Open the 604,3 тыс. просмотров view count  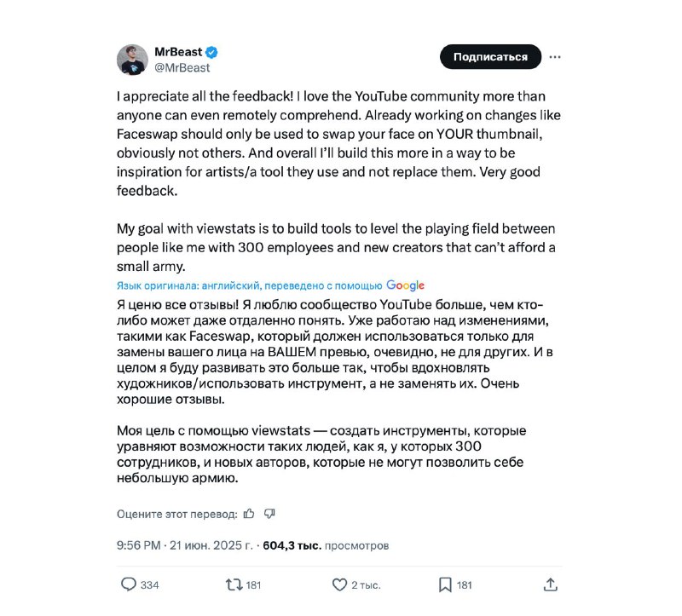coord(326,545)
